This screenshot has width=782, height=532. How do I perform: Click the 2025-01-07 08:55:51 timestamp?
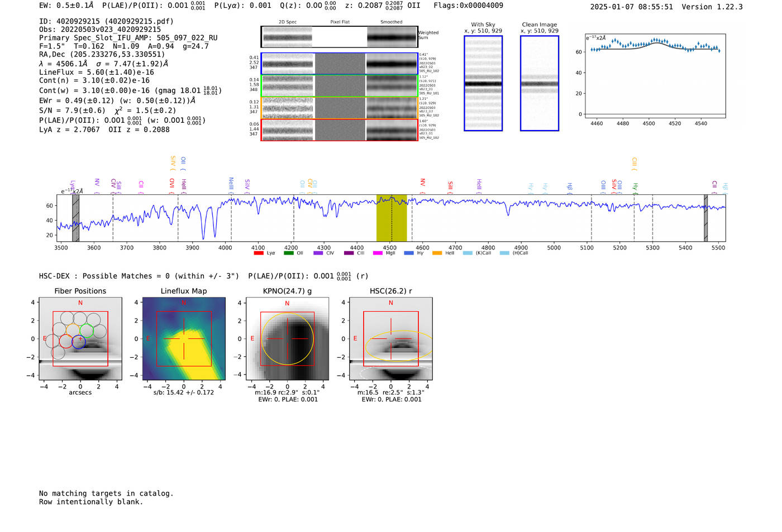(x=632, y=7)
